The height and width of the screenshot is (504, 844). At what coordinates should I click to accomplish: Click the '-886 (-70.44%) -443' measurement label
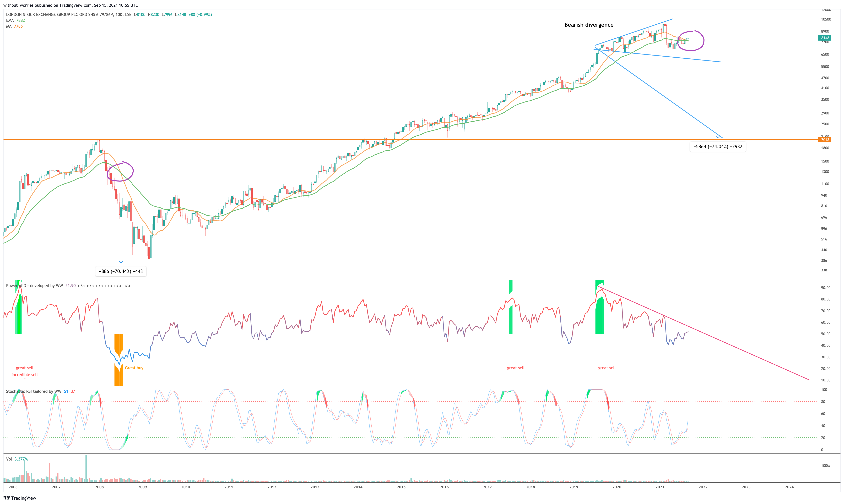(x=121, y=271)
